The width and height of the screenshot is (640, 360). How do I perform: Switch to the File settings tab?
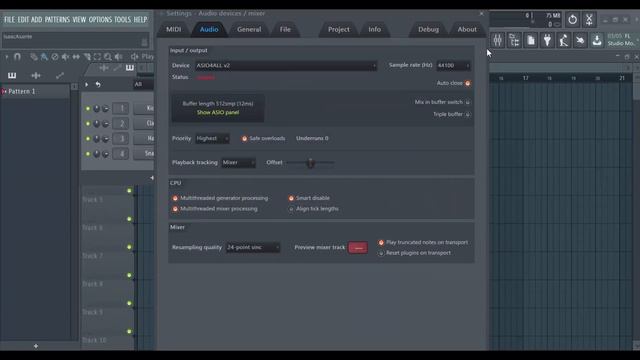285,29
